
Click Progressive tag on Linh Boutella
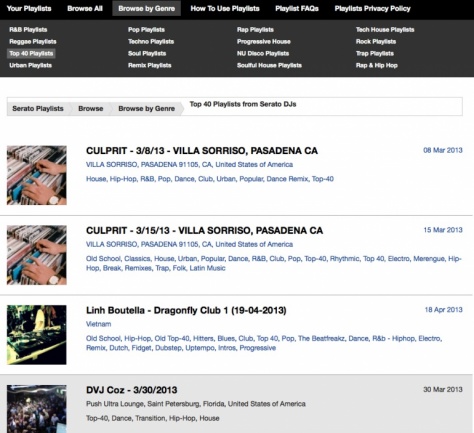tap(258, 348)
